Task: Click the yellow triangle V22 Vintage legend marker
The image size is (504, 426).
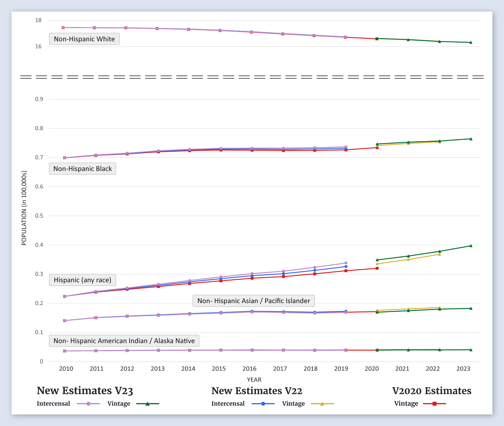Action: tap(322, 404)
